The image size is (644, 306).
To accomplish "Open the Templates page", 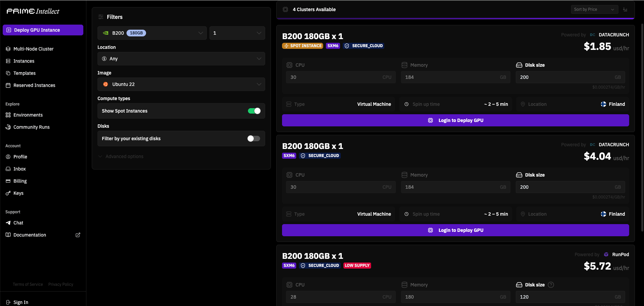I will pyautogui.click(x=24, y=73).
